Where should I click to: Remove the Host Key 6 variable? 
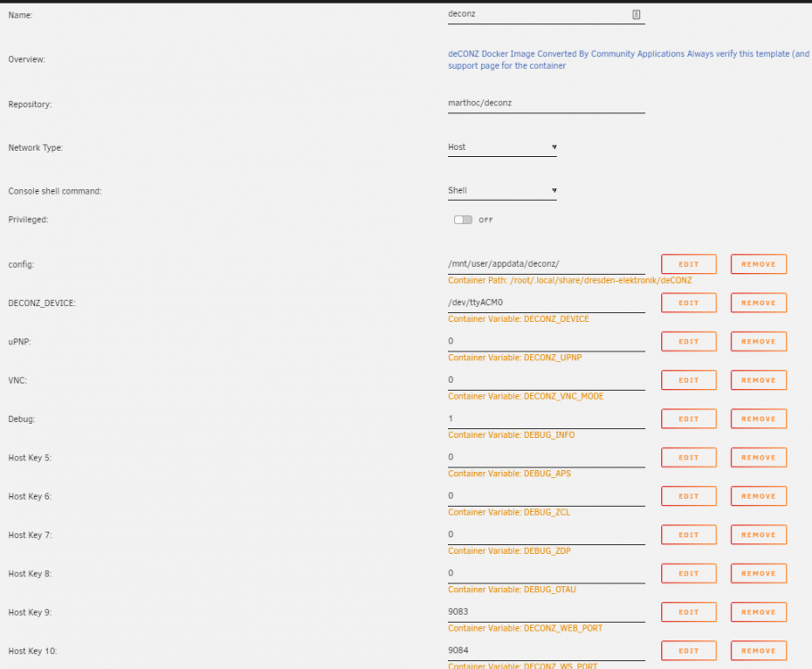(x=758, y=496)
